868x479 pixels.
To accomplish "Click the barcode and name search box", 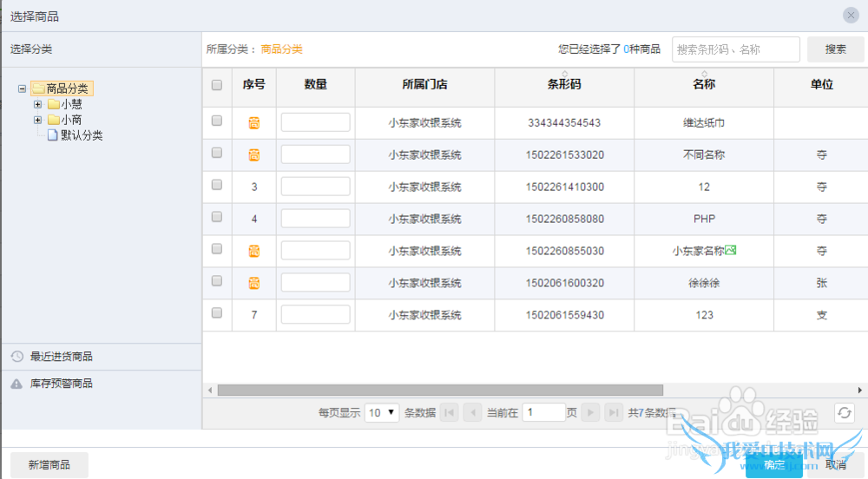I will coord(735,49).
